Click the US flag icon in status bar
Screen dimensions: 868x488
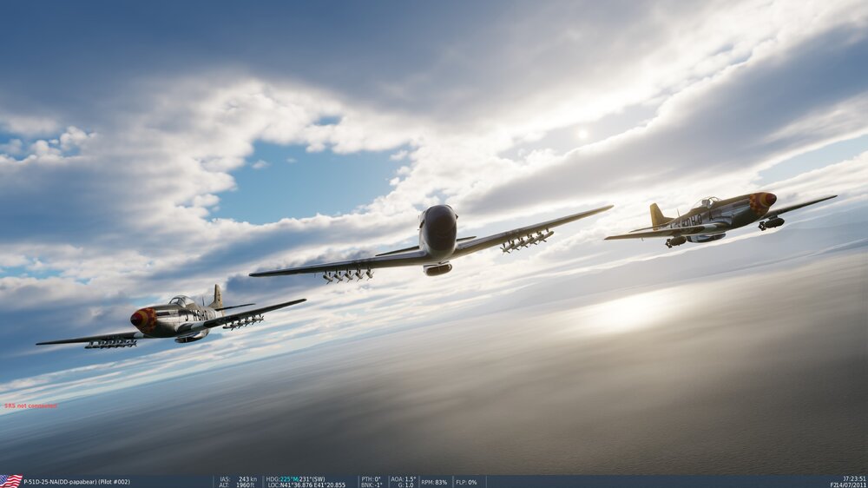click(x=10, y=481)
